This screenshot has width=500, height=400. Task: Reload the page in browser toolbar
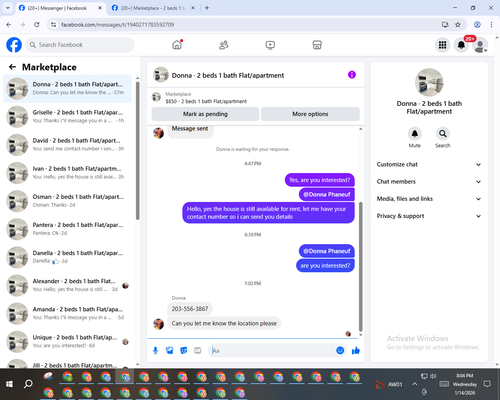click(x=37, y=25)
